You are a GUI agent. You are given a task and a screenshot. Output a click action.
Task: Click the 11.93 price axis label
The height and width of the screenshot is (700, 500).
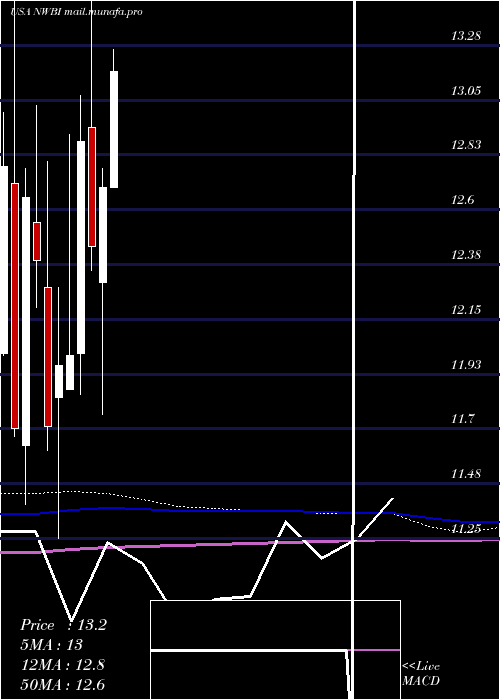466,365
